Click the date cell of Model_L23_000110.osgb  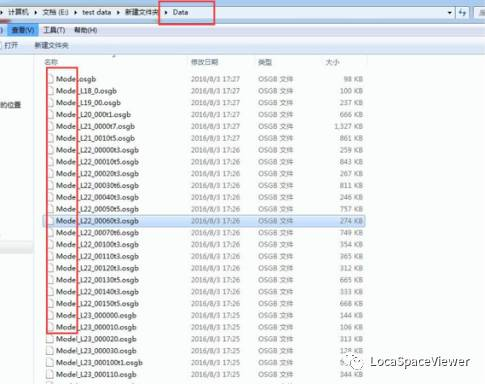[x=215, y=374]
